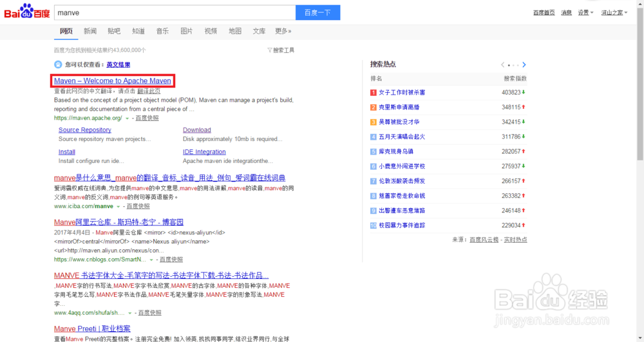Open hot topic 小鹿意外闯进学校
644x342 pixels.
click(402, 166)
